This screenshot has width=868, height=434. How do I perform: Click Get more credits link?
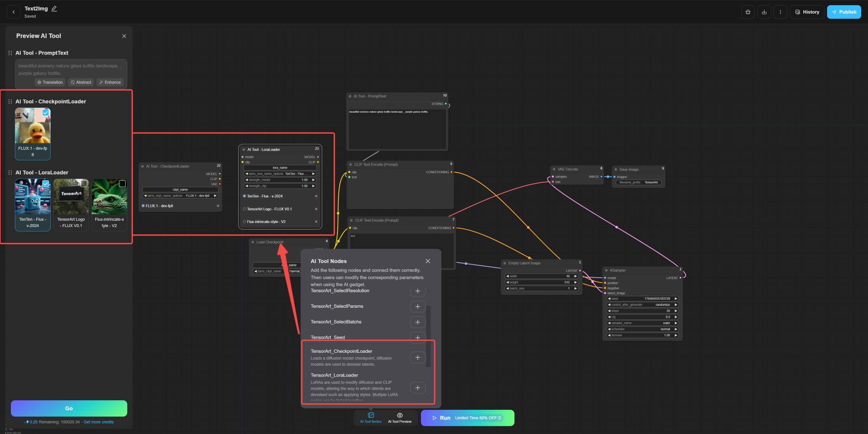coord(98,422)
